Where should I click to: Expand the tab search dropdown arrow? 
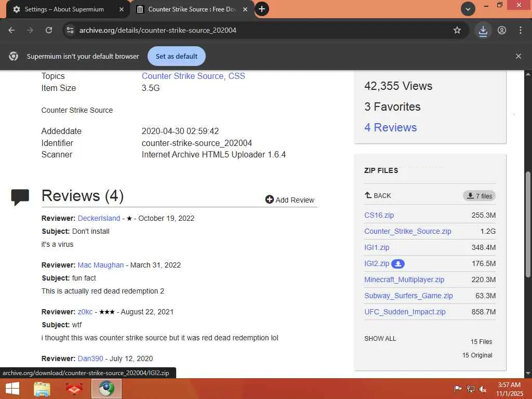pyautogui.click(x=468, y=9)
